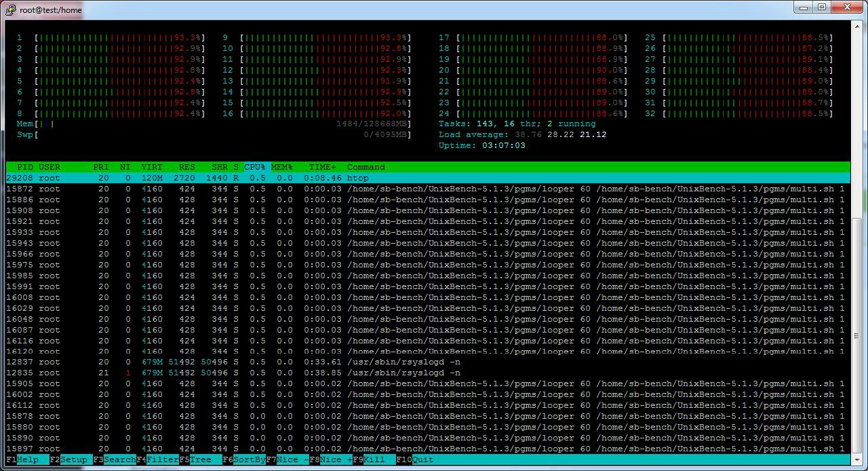Viewport: 868px width, 471px height.
Task: Select process row with PID 15905
Action: pyautogui.click(x=427, y=383)
